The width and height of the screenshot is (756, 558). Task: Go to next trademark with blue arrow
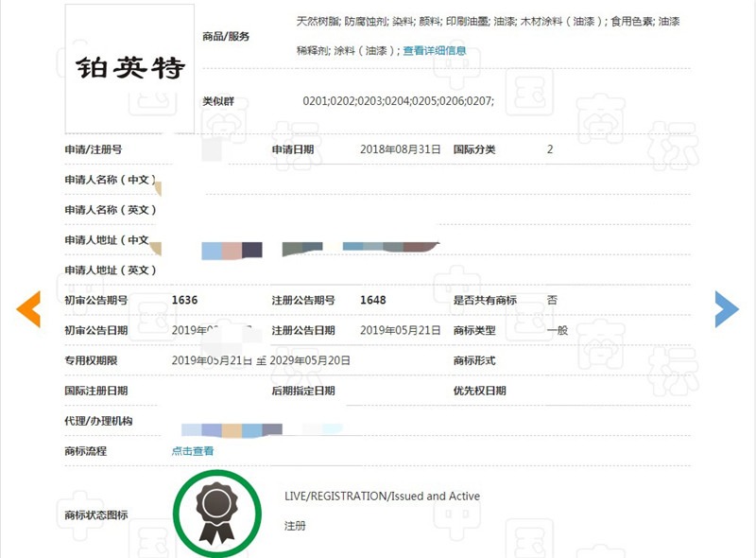[727, 309]
